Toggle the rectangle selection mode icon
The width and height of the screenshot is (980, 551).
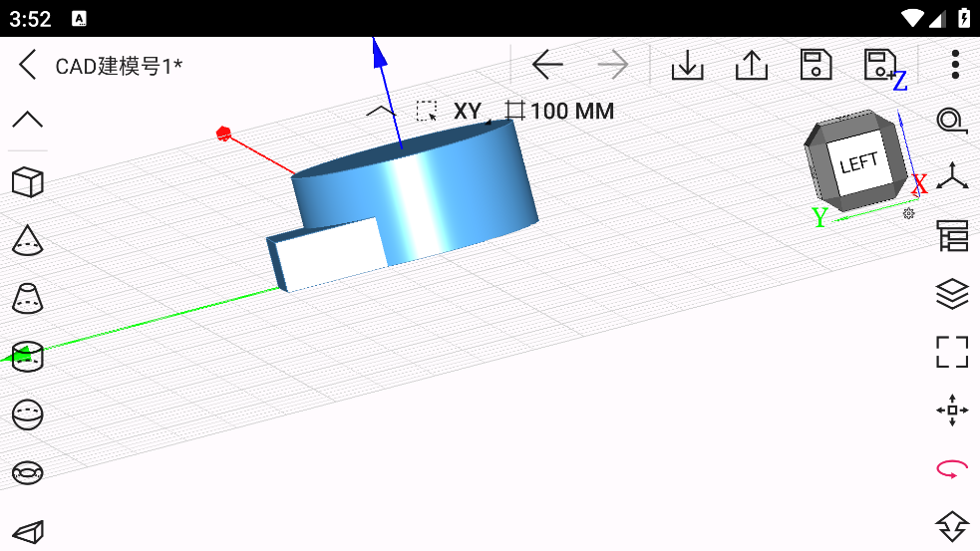tap(427, 112)
